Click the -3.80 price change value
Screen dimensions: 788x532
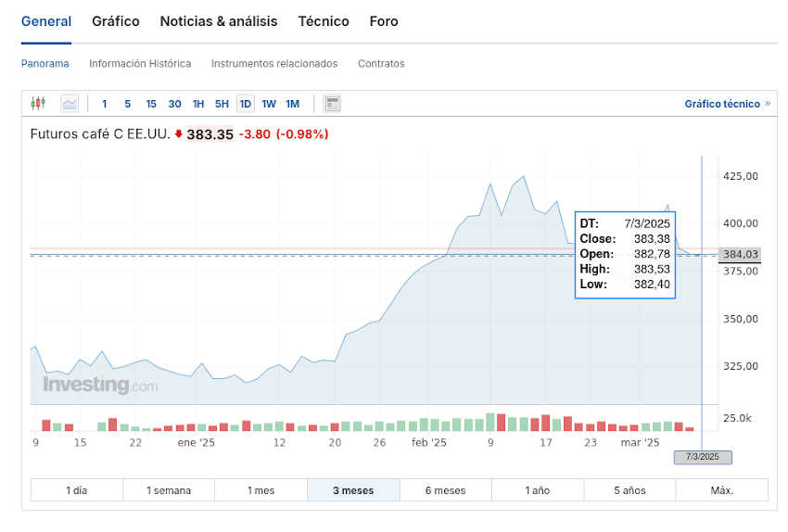255,134
